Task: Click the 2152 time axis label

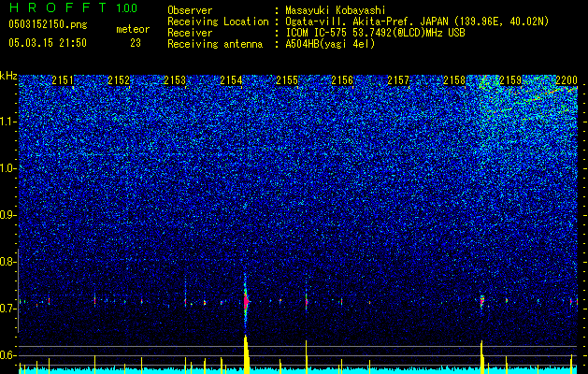Action: (119, 80)
